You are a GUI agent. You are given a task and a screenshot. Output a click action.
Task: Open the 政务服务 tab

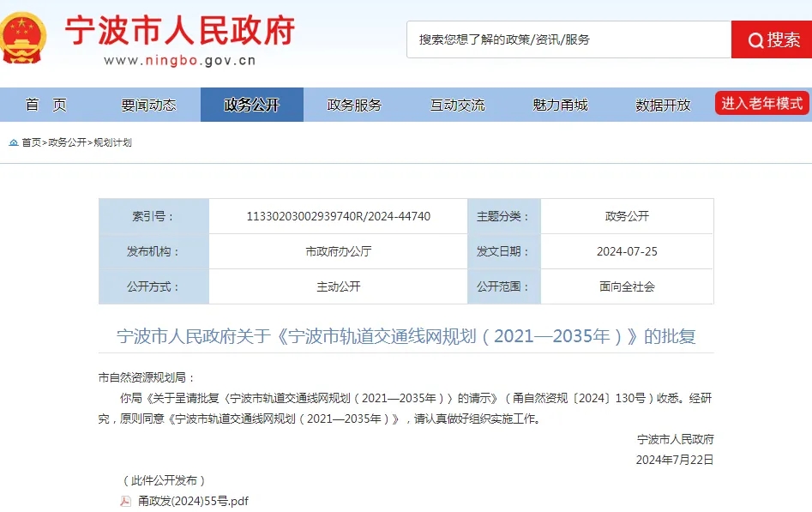(355, 105)
